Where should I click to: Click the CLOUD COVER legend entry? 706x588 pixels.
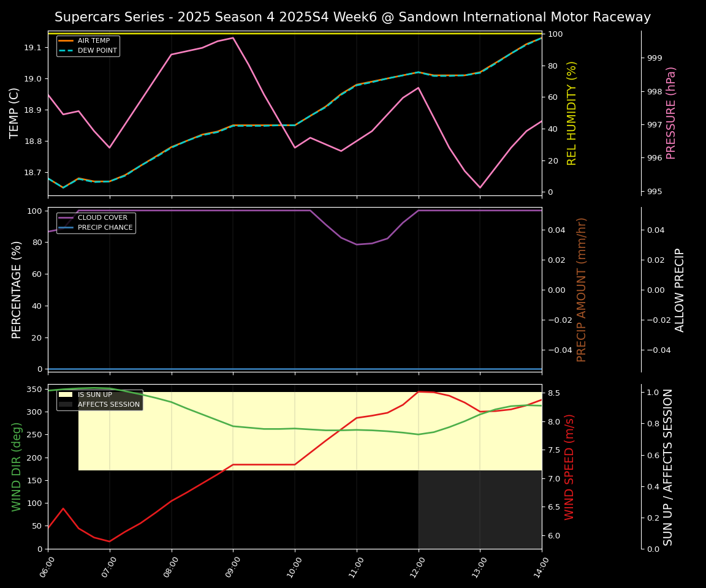click(x=102, y=218)
